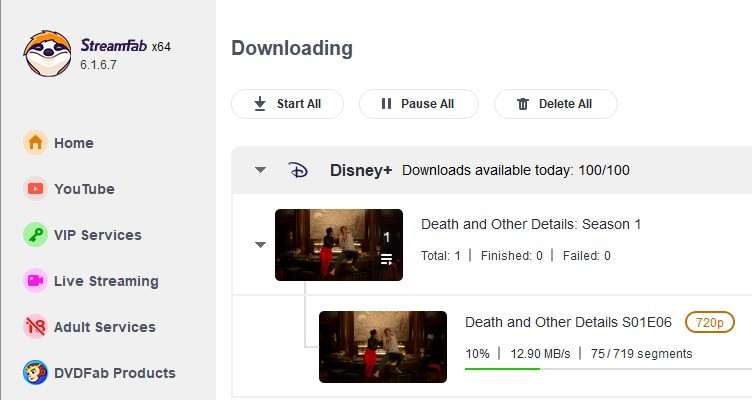Click the version number 6.1.6.7
The height and width of the screenshot is (400, 752).
pyautogui.click(x=98, y=65)
